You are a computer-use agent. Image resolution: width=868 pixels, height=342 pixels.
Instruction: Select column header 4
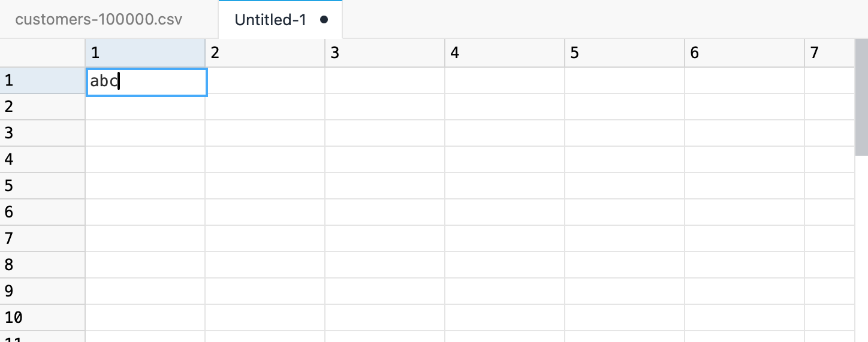click(x=505, y=53)
